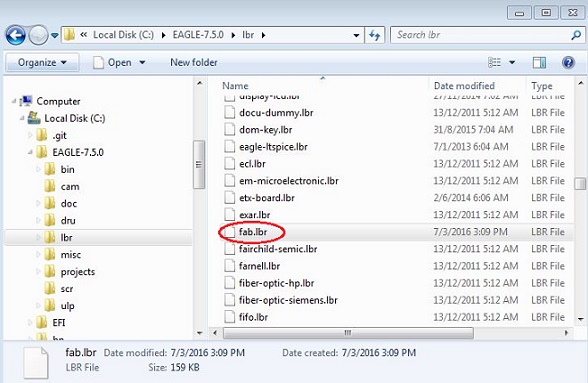Select exar.lbr file
Viewport: 588px width, 383px height.
point(255,215)
